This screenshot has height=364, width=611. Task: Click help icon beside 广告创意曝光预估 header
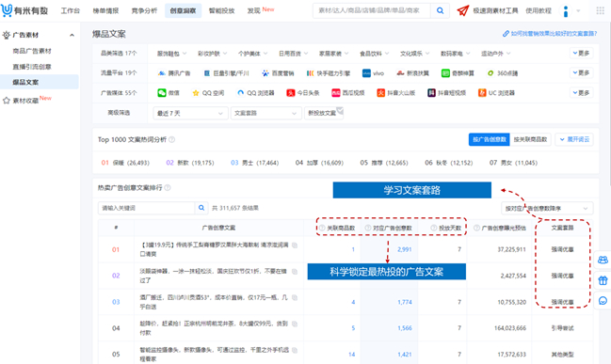click(476, 228)
